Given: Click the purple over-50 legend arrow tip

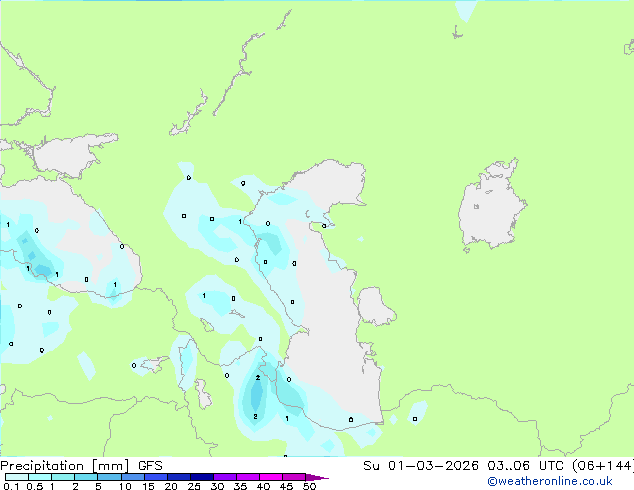Looking at the screenshot, I should coord(317,477).
